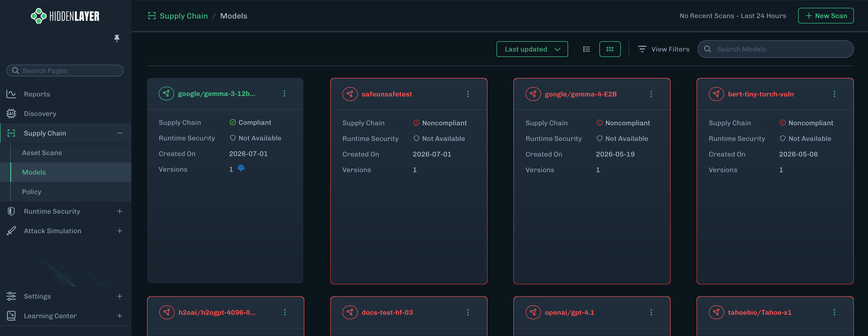Expand the Attack Simulation section
This screenshot has width=868, height=336.
coord(120,231)
